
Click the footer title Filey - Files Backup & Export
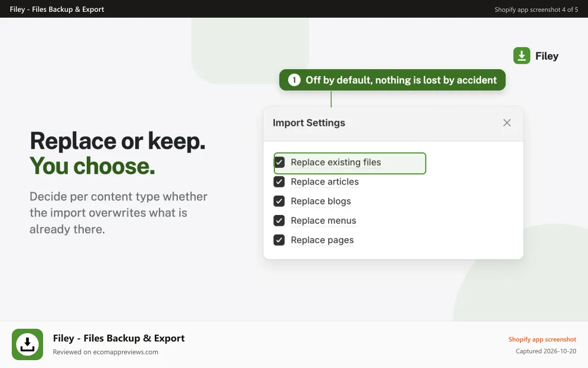click(119, 338)
